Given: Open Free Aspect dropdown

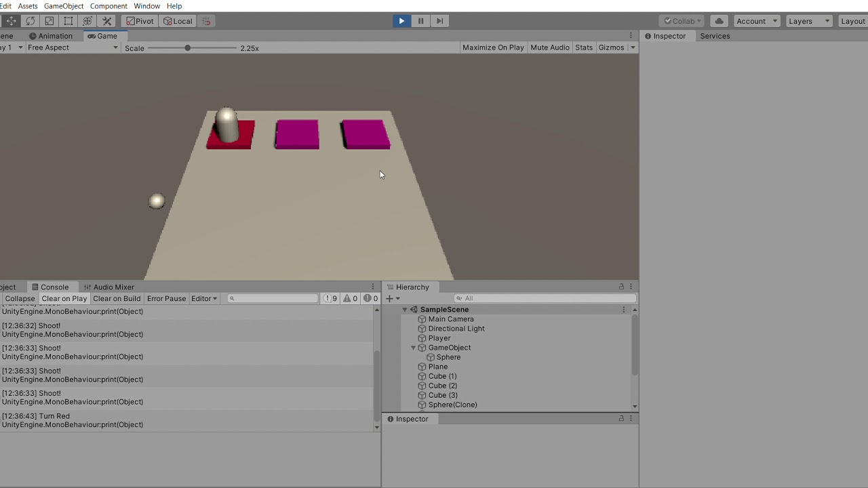Looking at the screenshot, I should pyautogui.click(x=73, y=47).
